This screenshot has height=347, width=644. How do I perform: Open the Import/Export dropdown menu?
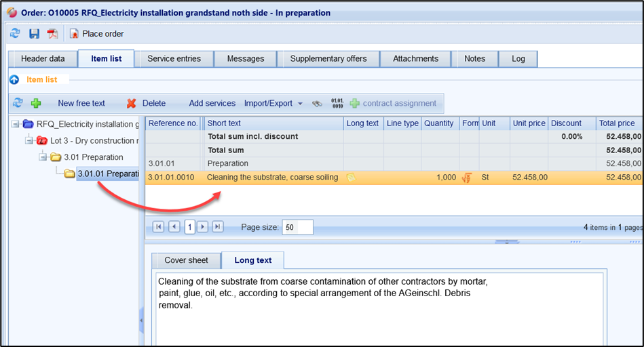point(273,104)
